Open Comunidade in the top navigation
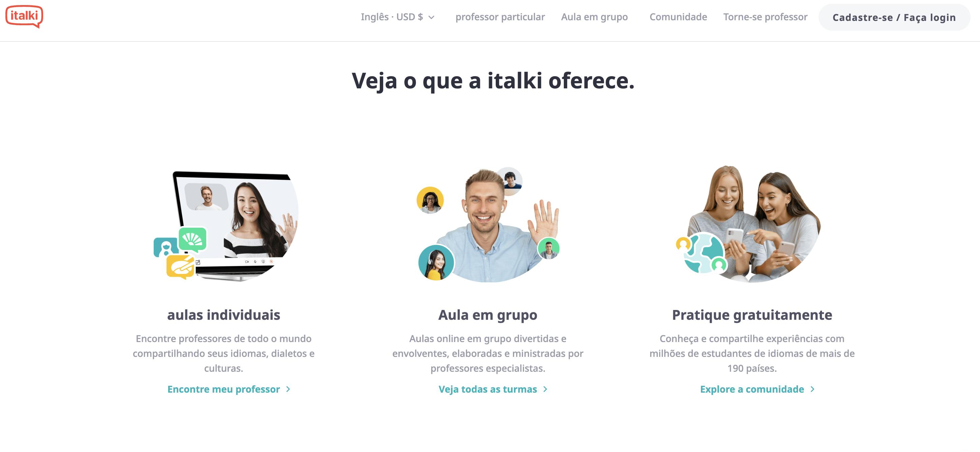This screenshot has width=980, height=452. [x=678, y=17]
